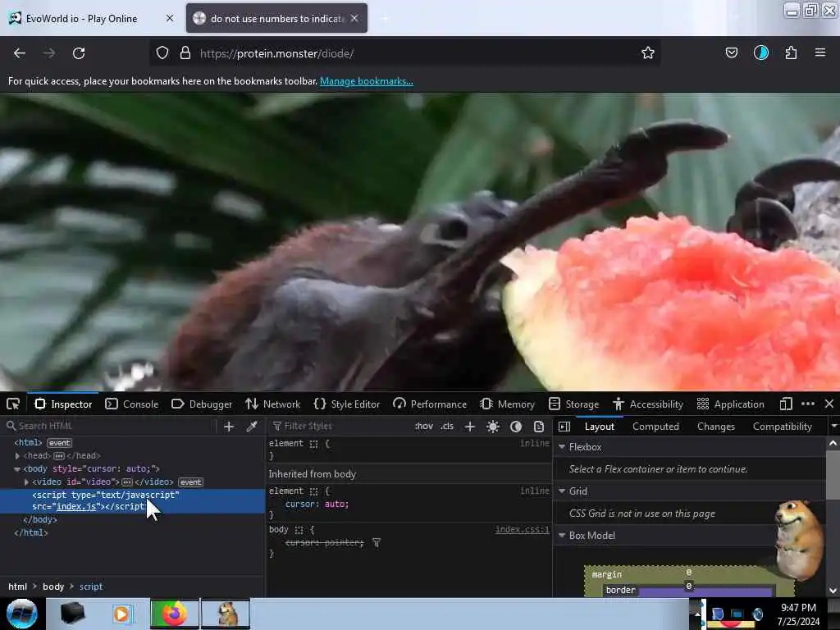Toggle responsive design mode icon

(x=786, y=404)
